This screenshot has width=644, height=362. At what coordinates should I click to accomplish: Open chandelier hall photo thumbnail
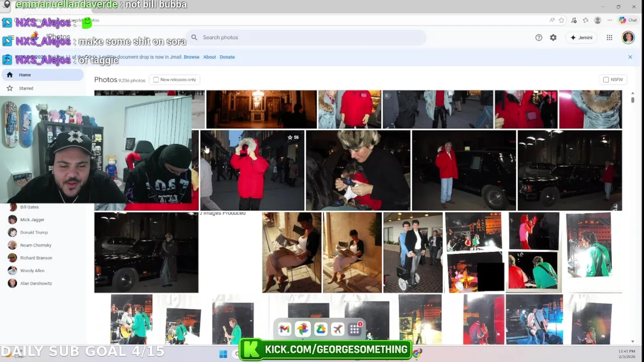[261, 110]
